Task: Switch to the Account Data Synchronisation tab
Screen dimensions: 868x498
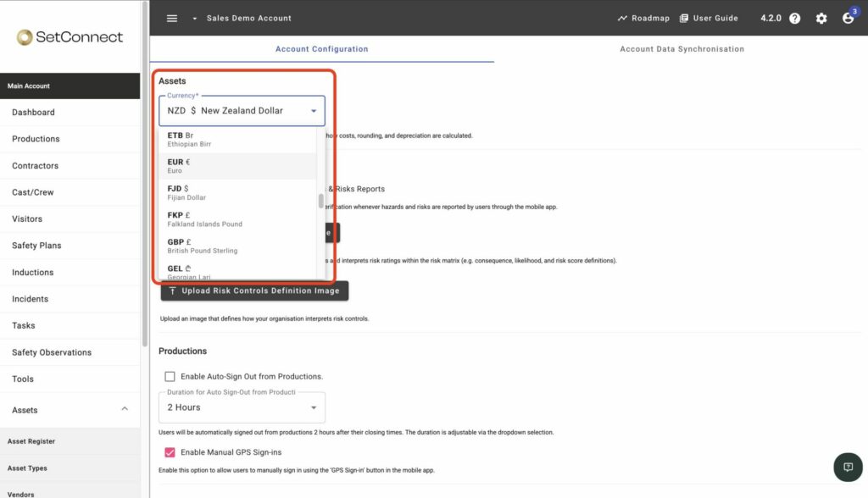Action: coord(682,49)
